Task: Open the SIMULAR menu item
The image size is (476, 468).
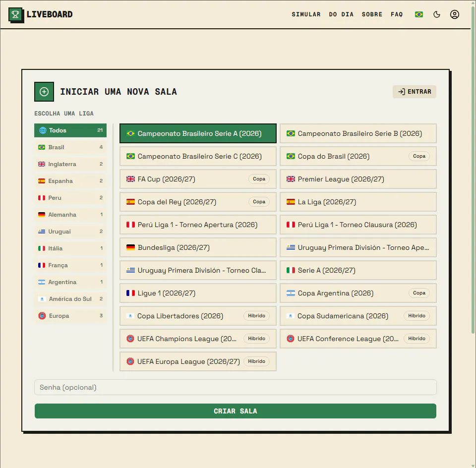Action: 306,14
